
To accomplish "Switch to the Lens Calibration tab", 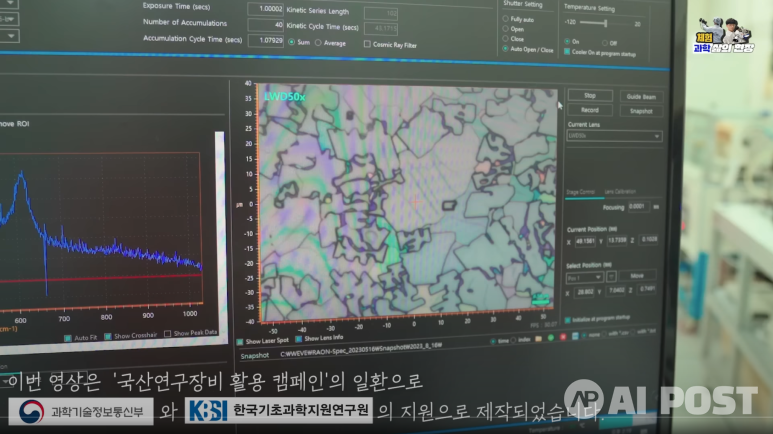I will (620, 191).
